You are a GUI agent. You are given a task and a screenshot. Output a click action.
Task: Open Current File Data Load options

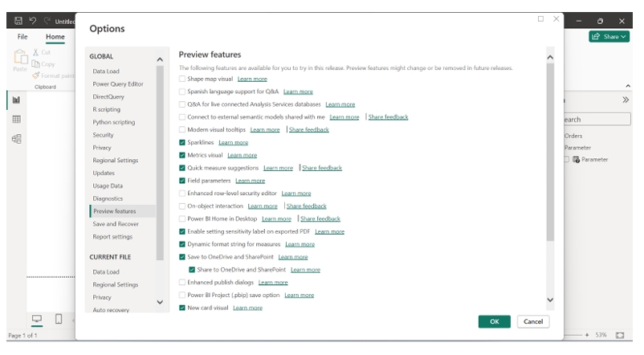pos(106,272)
